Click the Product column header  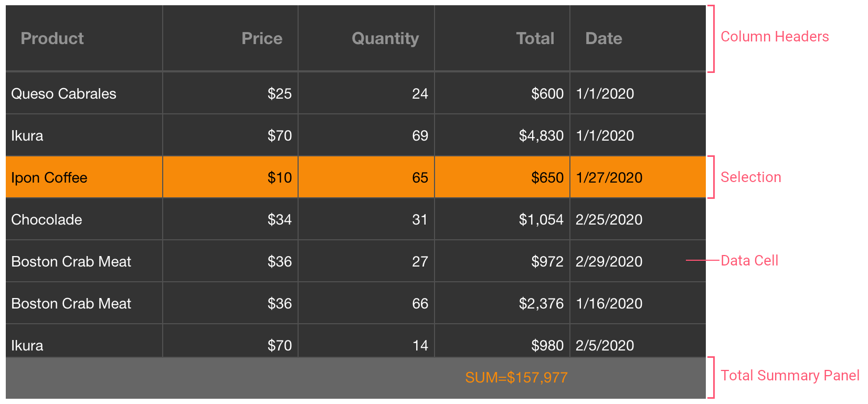pyautogui.click(x=52, y=38)
